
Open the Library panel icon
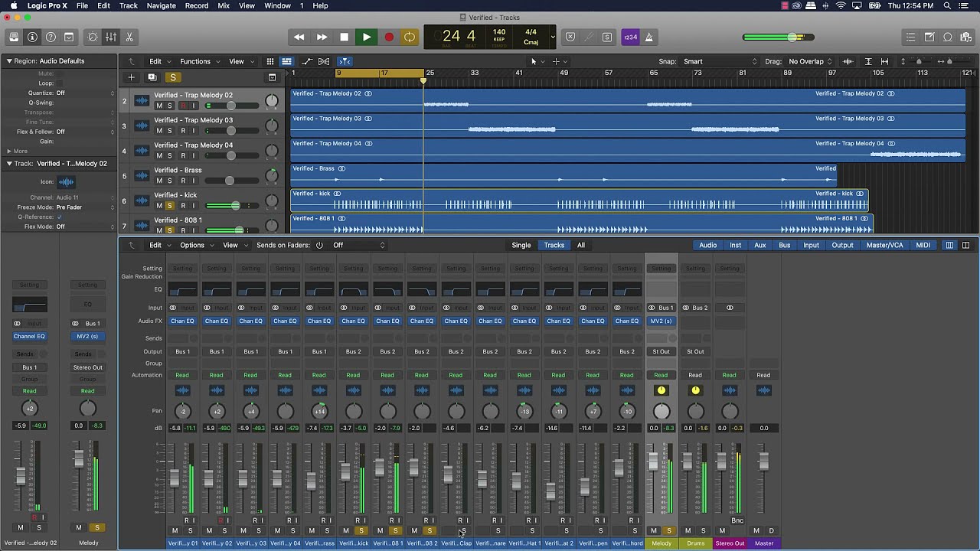click(14, 37)
